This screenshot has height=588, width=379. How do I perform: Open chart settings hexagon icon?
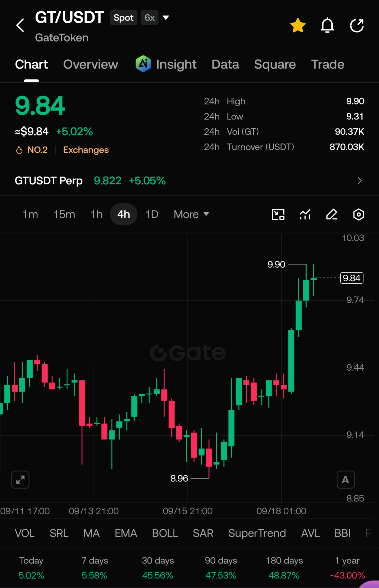[x=358, y=214]
